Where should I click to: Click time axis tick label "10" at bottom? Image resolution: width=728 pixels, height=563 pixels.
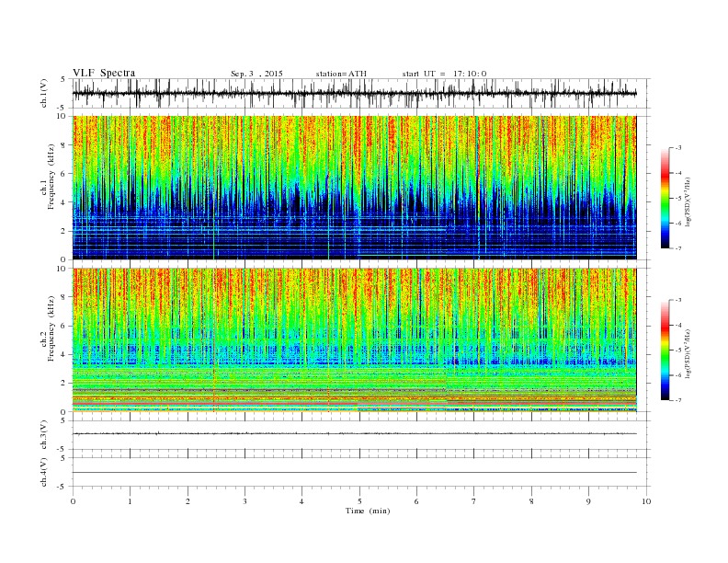tap(646, 501)
